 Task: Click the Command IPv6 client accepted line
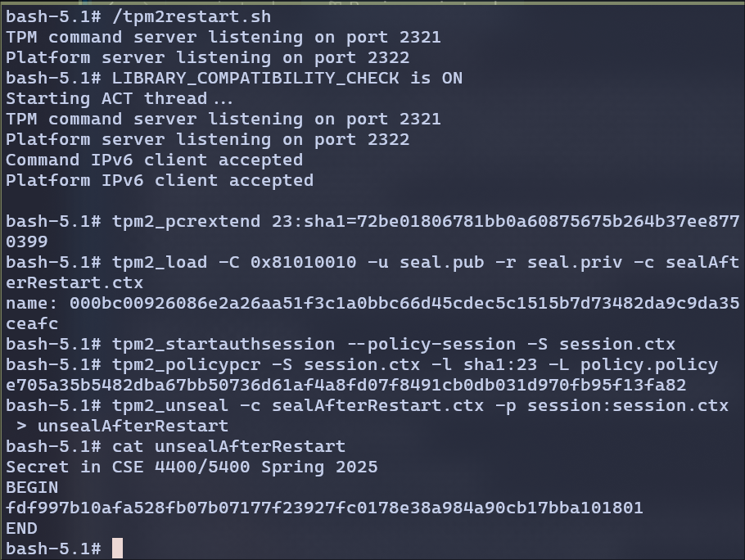point(155,160)
